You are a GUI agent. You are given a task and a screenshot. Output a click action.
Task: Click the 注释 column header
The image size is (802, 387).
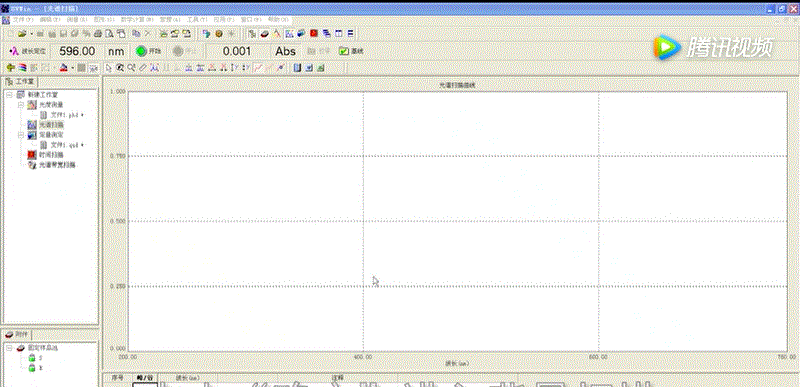coord(338,378)
